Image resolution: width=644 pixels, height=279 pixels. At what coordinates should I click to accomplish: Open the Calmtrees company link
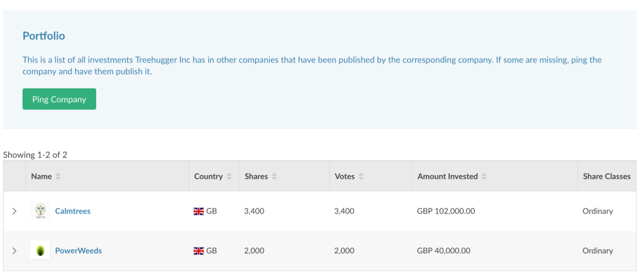pyautogui.click(x=73, y=211)
